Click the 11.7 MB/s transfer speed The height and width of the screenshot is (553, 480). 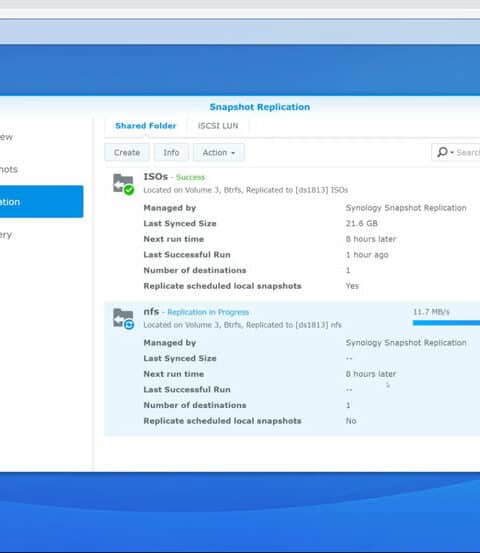click(431, 312)
